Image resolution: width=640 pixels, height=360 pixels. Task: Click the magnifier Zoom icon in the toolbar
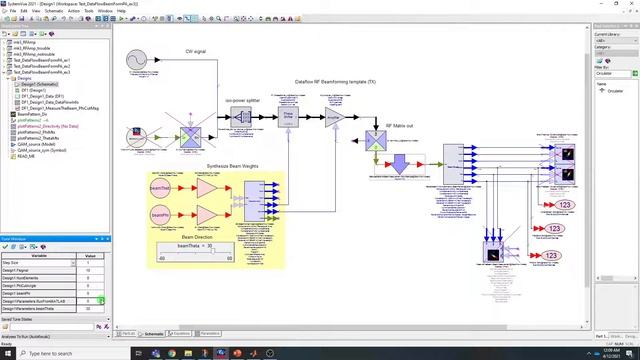tap(219, 19)
